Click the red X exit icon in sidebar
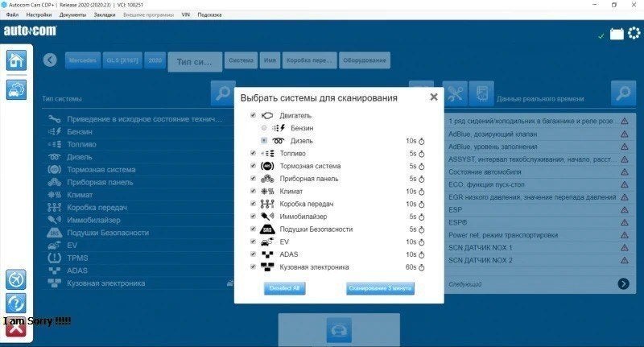 (x=16, y=328)
